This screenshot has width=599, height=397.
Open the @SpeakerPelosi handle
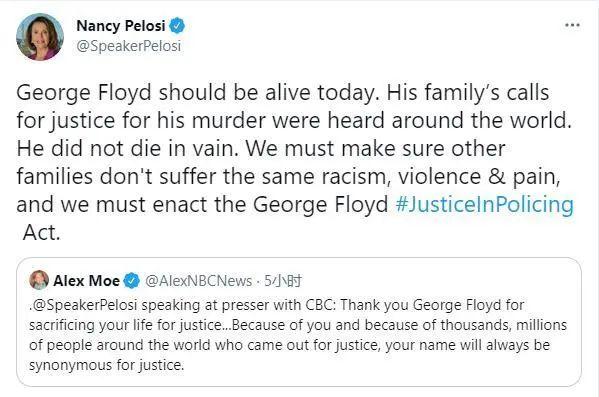click(x=129, y=46)
